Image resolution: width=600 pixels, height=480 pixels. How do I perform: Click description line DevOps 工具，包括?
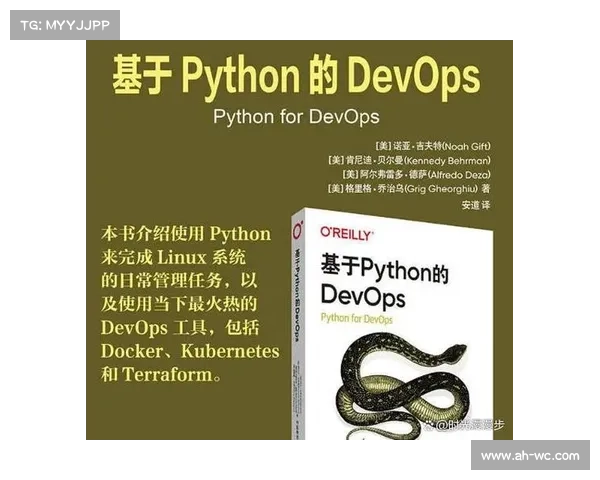[x=180, y=328]
